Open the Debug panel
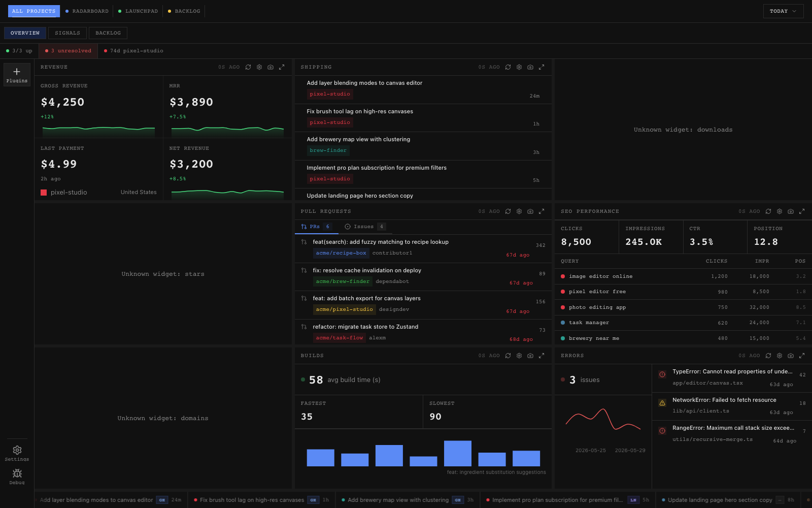The width and height of the screenshot is (812, 508). coord(17,477)
